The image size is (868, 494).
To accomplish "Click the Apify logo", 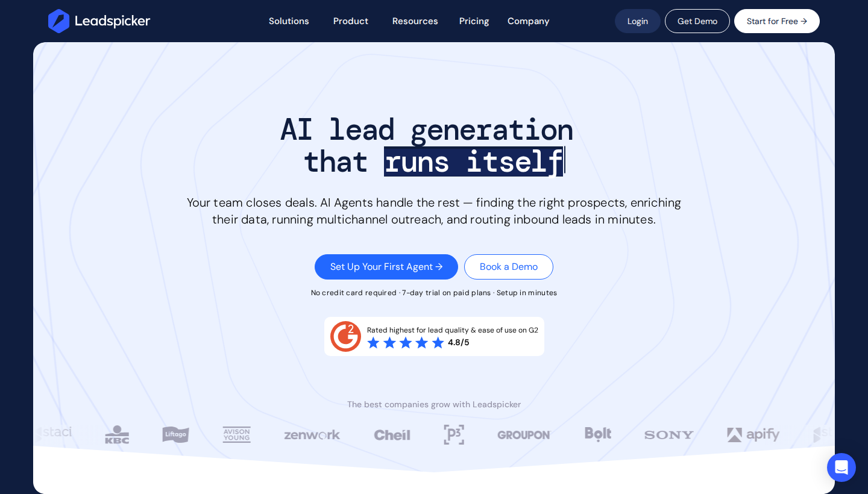I will [x=753, y=435].
